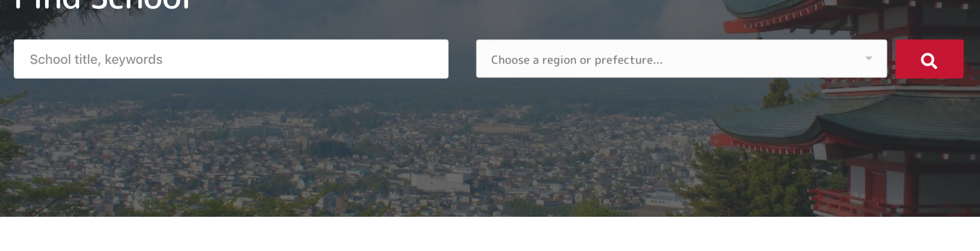Submit the school search with the red button

pos(929,59)
